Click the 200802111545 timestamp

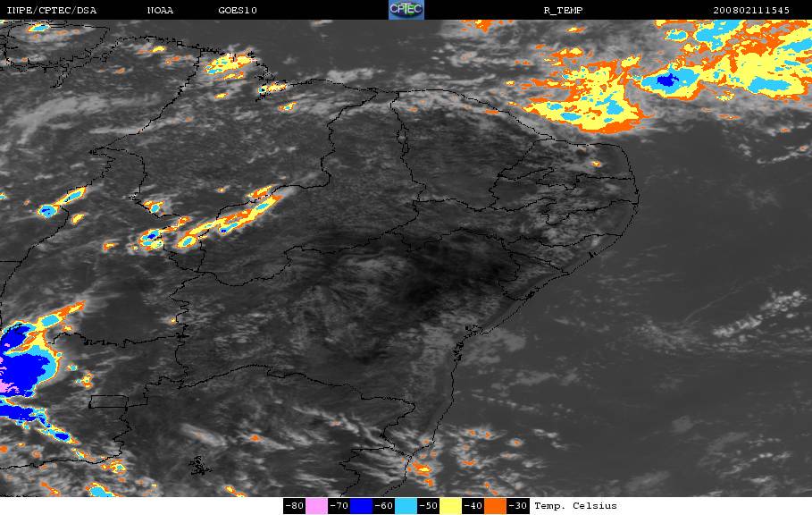click(751, 11)
